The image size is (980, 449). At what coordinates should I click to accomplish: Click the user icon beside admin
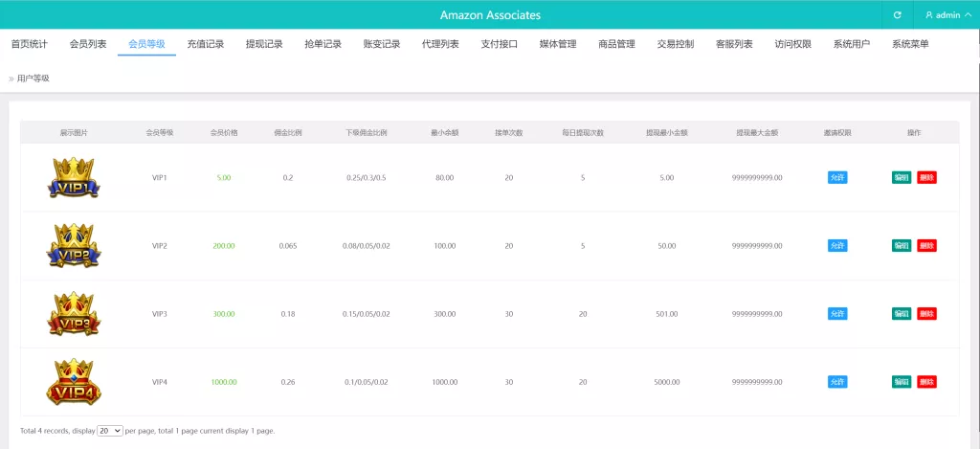point(928,15)
